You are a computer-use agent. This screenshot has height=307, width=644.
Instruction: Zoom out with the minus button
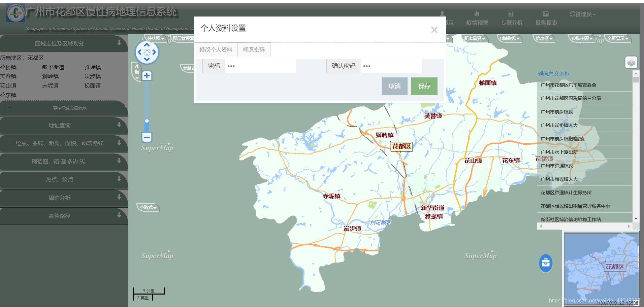(x=147, y=137)
